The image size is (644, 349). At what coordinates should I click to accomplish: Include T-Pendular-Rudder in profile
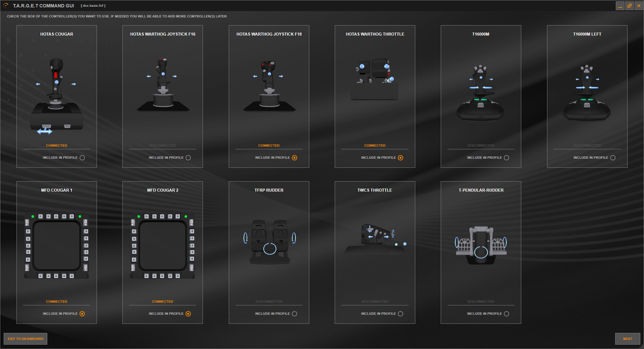point(506,314)
